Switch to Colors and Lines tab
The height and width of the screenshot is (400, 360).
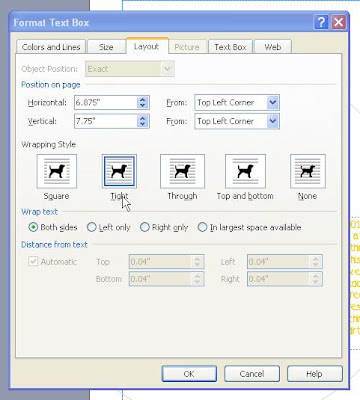(x=51, y=47)
